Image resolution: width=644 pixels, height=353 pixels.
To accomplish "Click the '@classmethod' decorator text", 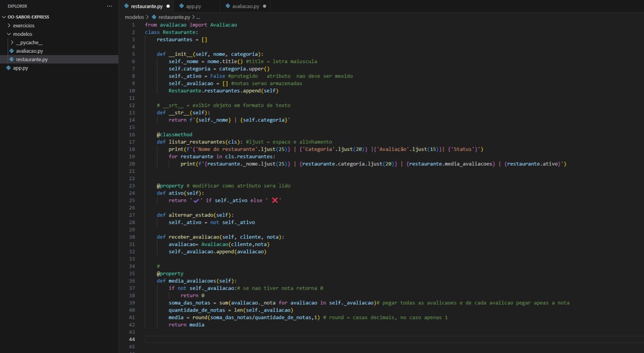I will [175, 135].
